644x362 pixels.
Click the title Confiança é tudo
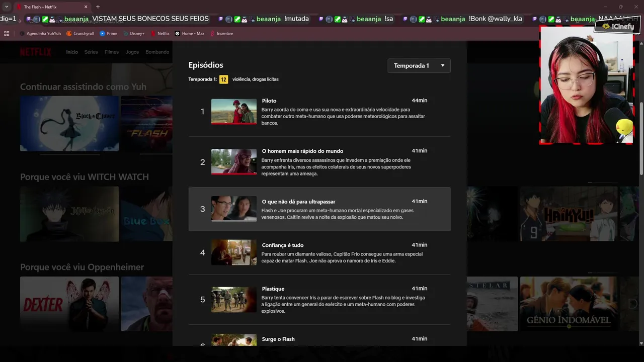[283, 245]
